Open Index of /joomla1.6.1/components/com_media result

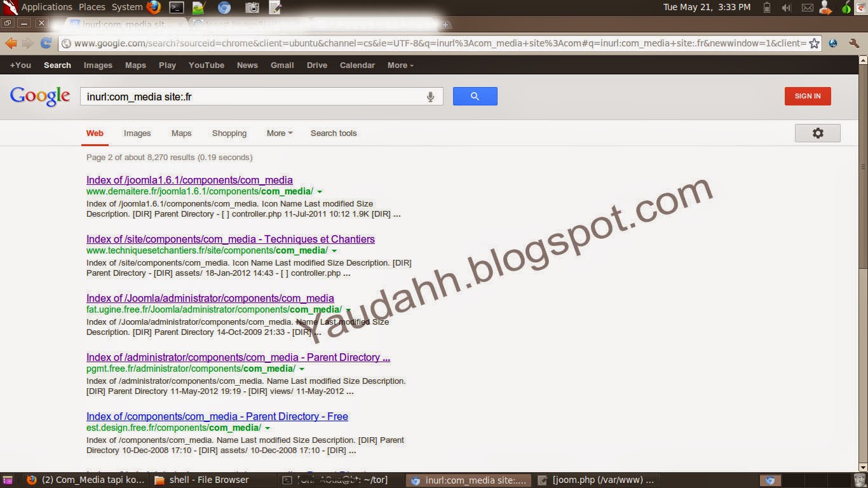pos(189,180)
